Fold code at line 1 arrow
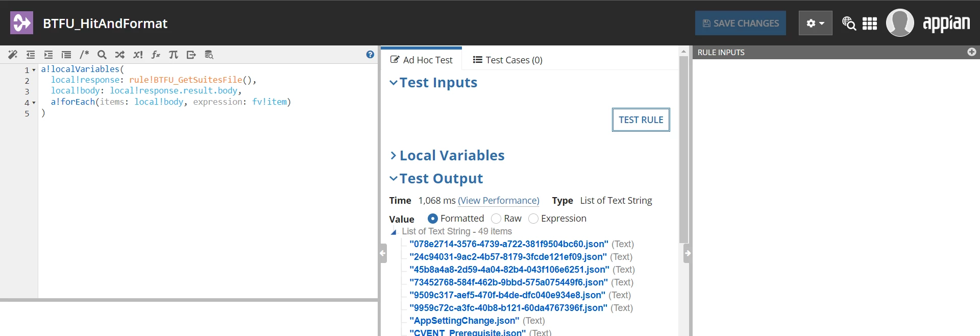The width and height of the screenshot is (980, 336). [x=34, y=70]
